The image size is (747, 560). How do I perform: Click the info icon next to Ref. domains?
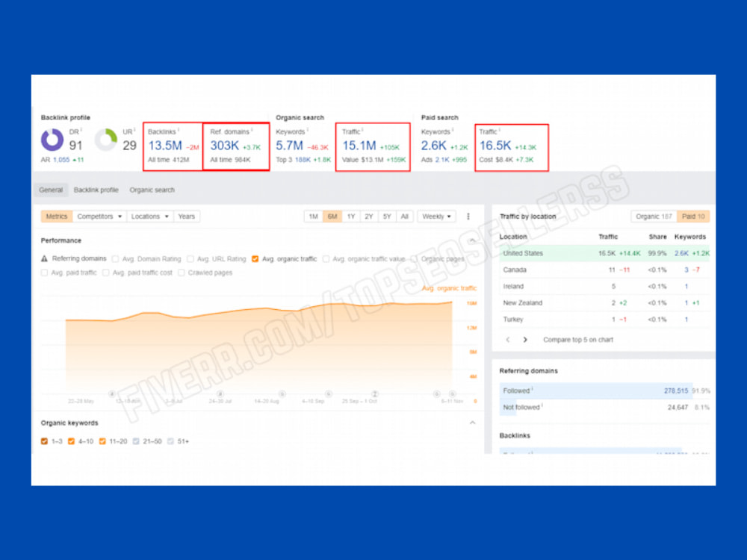click(x=252, y=130)
